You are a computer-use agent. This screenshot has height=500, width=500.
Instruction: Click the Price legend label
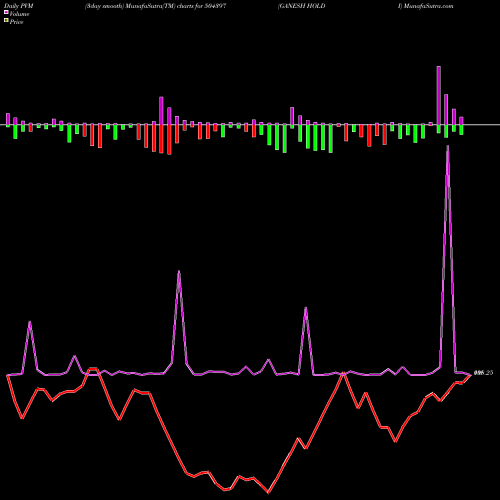(16, 22)
